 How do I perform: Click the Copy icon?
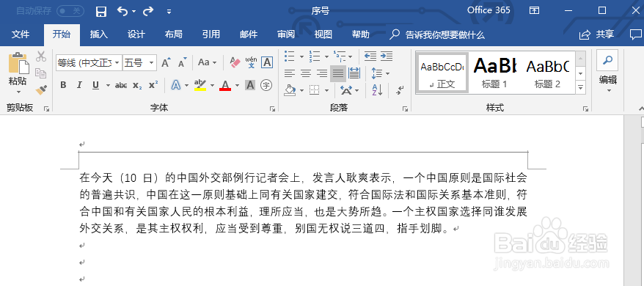(x=40, y=73)
